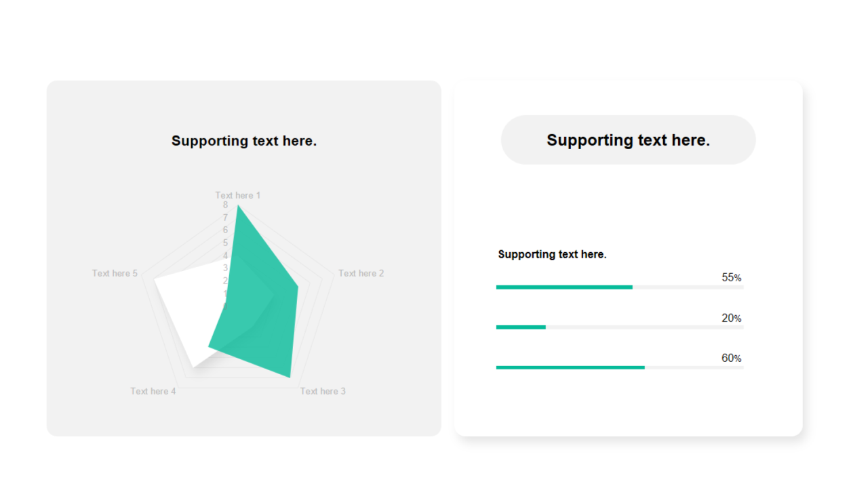
Task: Click the unfilled gray track of the 20% bar
Action: 644,327
